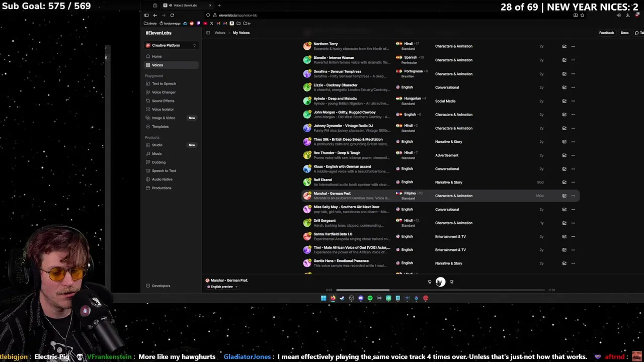Viewport: 644px width, 362px height.
Task: Click the ElevenLabs logo
Action: pos(158,33)
